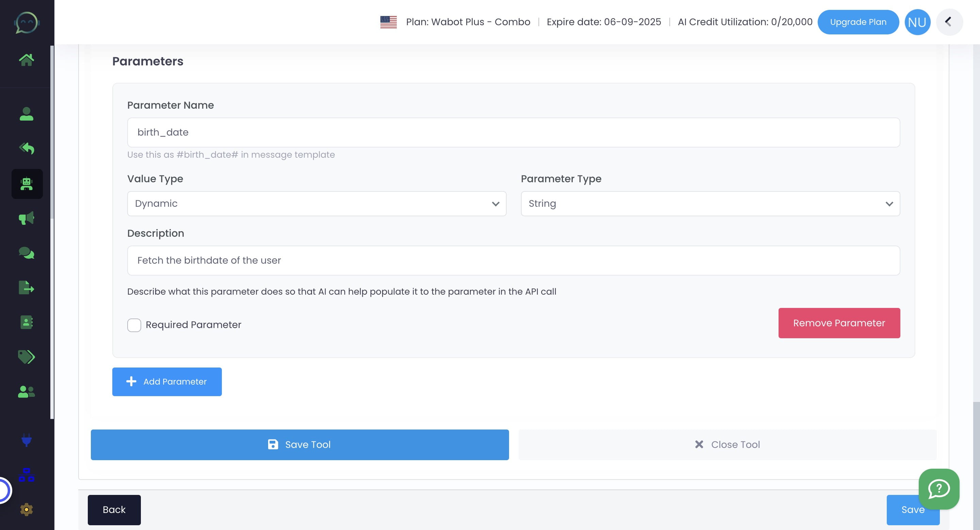The image size is (980, 530).
Task: Click the US flag language selector
Action: pyautogui.click(x=388, y=22)
